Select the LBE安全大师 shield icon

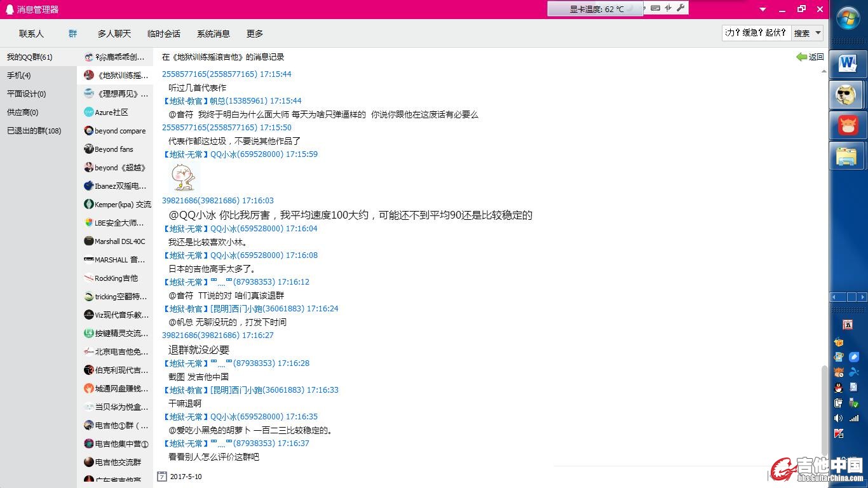click(x=89, y=222)
